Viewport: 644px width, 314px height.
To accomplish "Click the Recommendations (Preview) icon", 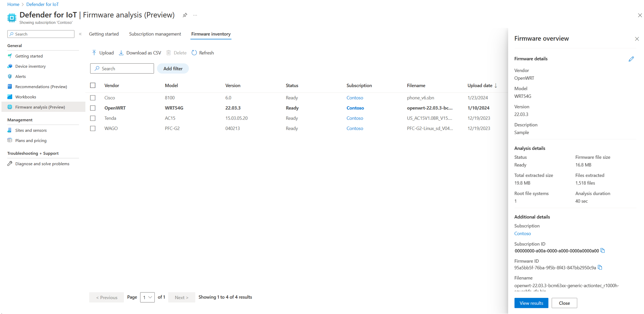I will pos(10,87).
